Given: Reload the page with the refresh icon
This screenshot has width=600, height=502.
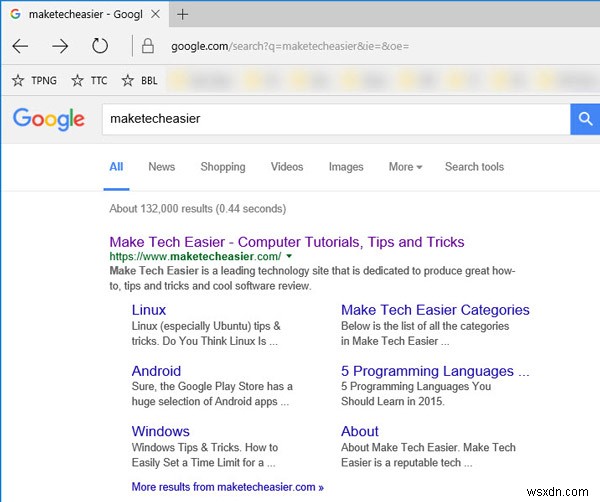Looking at the screenshot, I should (100, 46).
